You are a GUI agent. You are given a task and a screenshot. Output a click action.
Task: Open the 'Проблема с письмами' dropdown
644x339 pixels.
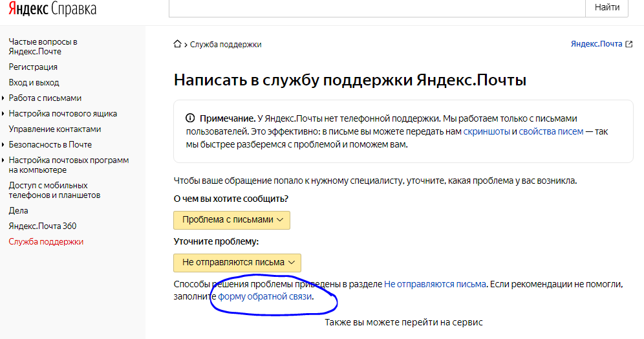(x=231, y=220)
